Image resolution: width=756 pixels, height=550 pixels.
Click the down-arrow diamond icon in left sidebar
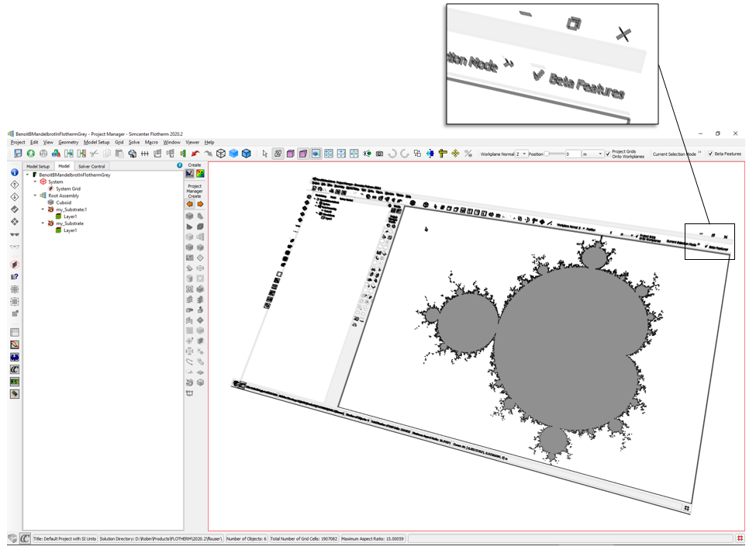pos(15,197)
